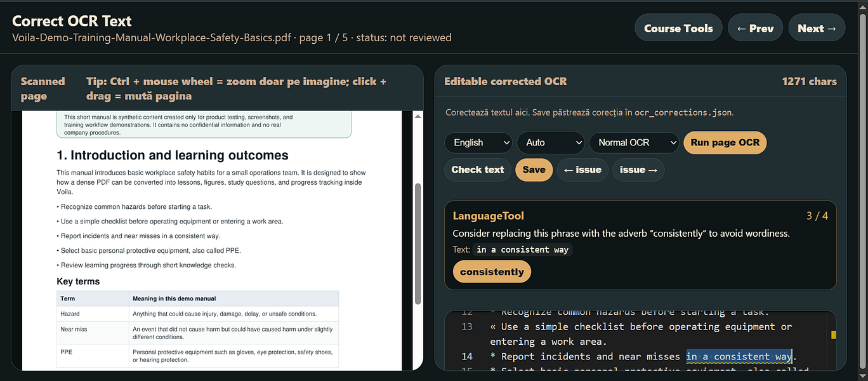
Task: Open the Course Tools button
Action: coord(678,29)
